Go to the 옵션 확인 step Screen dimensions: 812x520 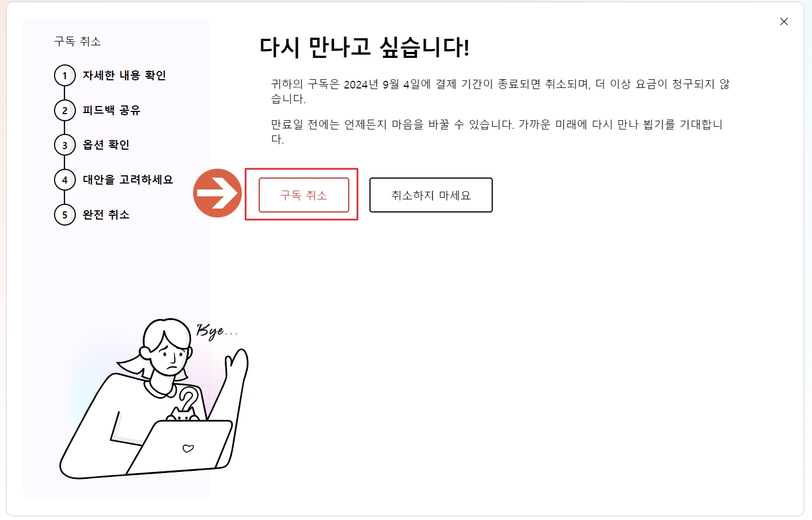(x=106, y=145)
